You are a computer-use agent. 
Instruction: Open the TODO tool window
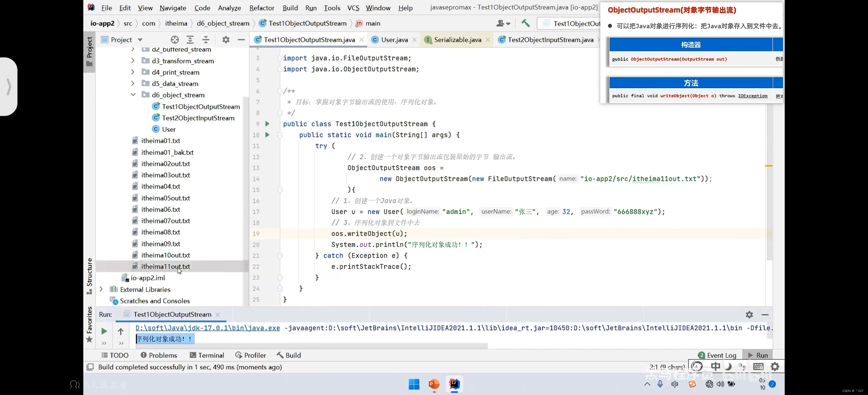(115, 355)
